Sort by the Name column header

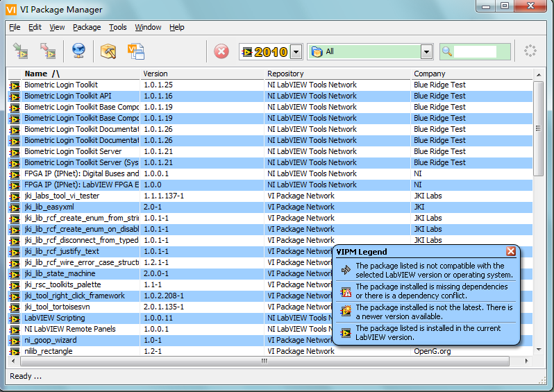(81, 74)
